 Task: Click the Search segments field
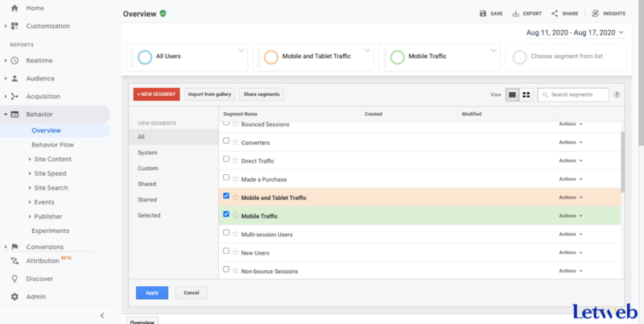coord(573,94)
